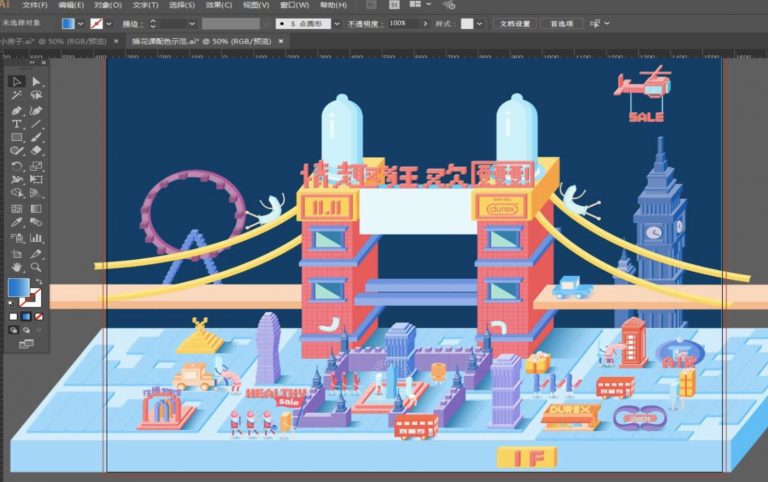The image size is (768, 482).
Task: Change screen mode at toolbox bottom
Action: click(x=26, y=344)
